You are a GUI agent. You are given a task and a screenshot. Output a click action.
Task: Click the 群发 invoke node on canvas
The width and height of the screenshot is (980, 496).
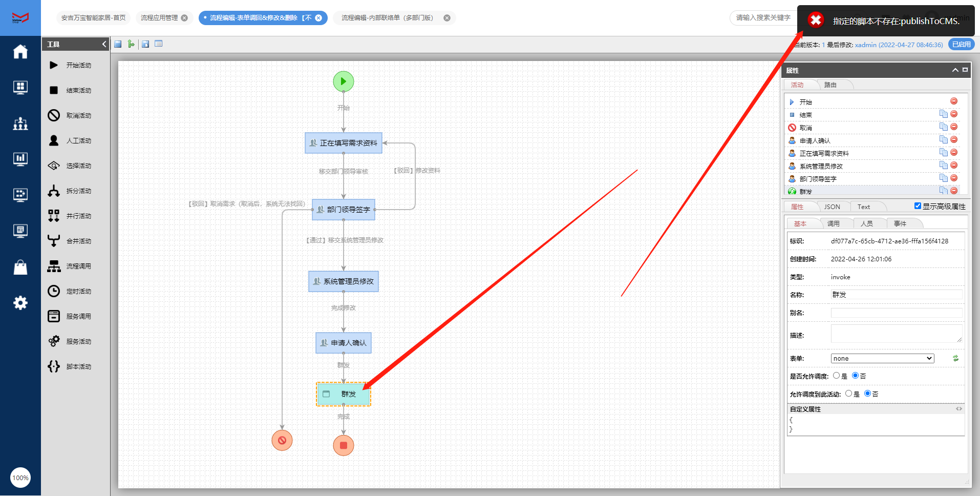point(344,394)
